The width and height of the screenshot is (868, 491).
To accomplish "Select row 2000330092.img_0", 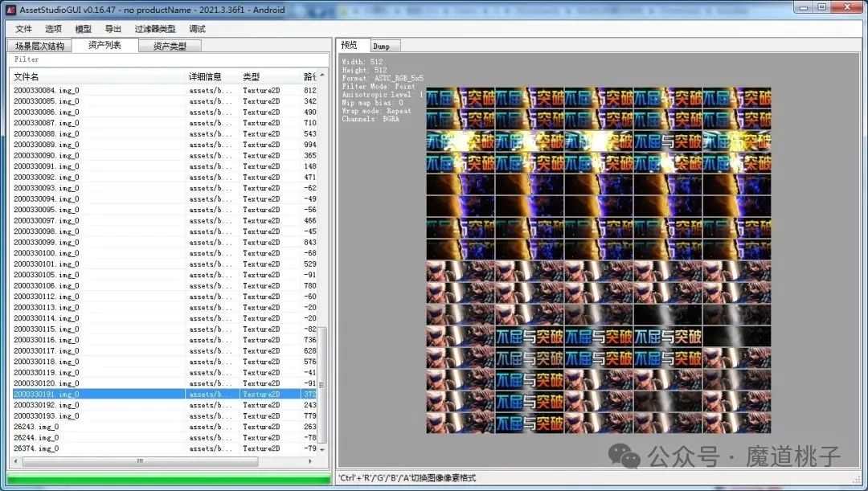I will 165,177.
